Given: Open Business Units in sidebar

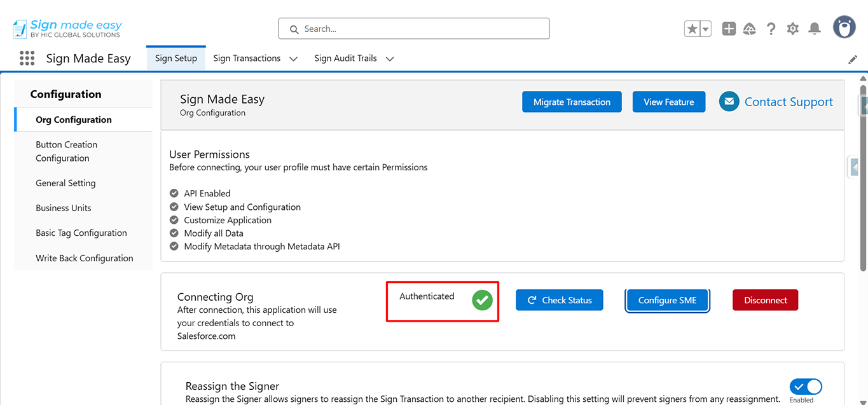Looking at the screenshot, I should (x=83, y=208).
